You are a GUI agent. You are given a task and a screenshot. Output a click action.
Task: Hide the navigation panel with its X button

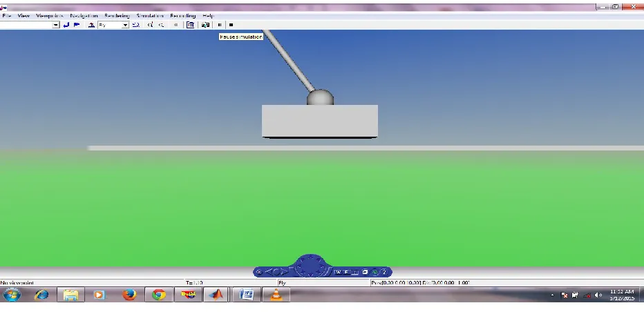(x=258, y=272)
